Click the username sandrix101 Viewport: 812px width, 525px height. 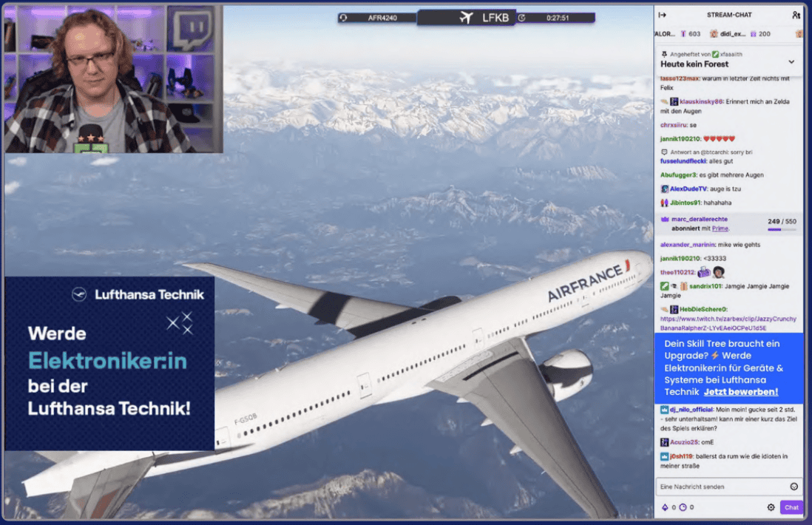point(705,286)
